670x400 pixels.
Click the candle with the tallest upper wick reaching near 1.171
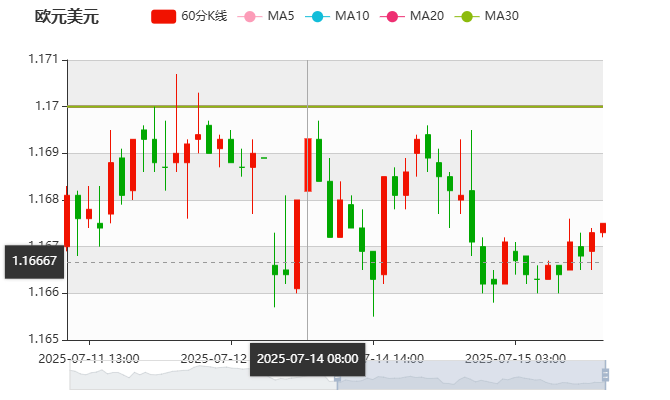(176, 158)
